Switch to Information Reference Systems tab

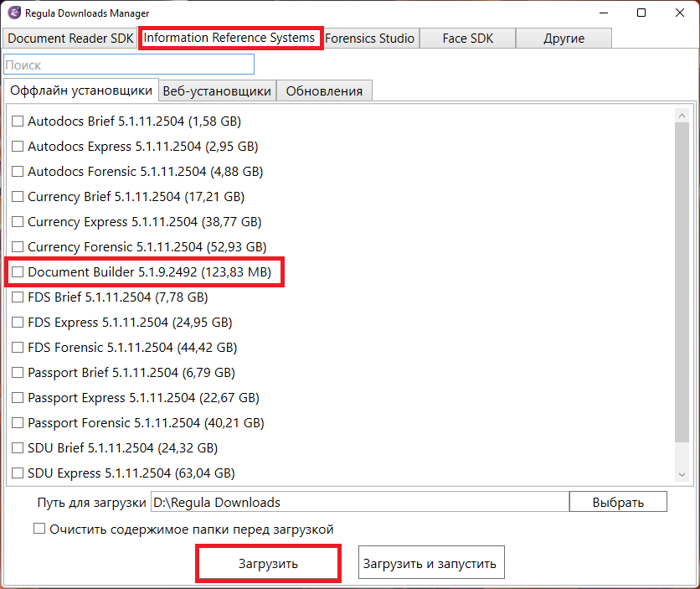(x=229, y=38)
